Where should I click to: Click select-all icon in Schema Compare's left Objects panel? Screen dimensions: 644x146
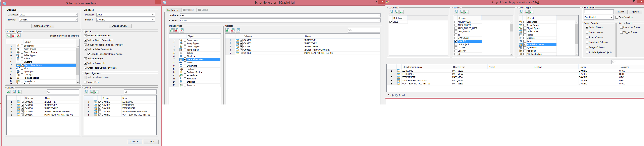point(9,92)
